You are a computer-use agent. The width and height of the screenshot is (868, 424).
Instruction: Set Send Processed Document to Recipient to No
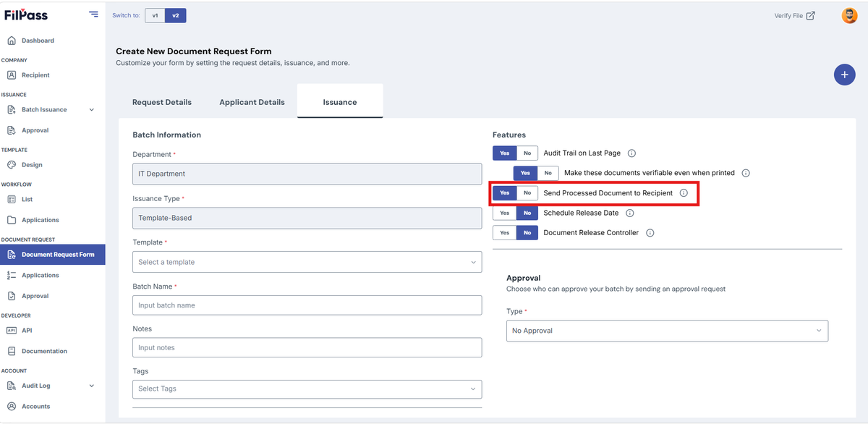click(527, 193)
